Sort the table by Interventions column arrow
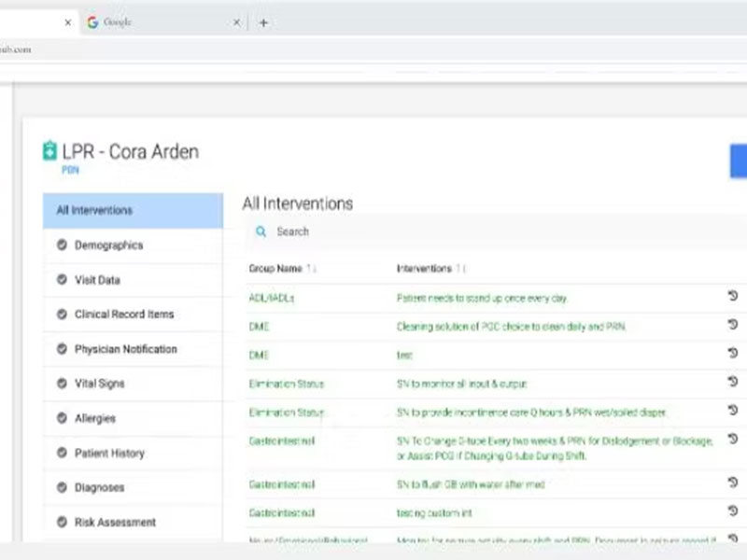The image size is (747, 560). (460, 269)
